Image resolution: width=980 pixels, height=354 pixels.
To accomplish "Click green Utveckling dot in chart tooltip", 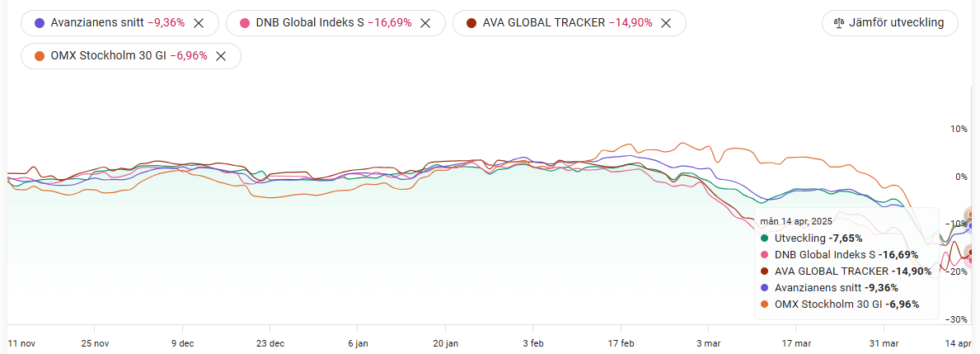I will (x=765, y=238).
